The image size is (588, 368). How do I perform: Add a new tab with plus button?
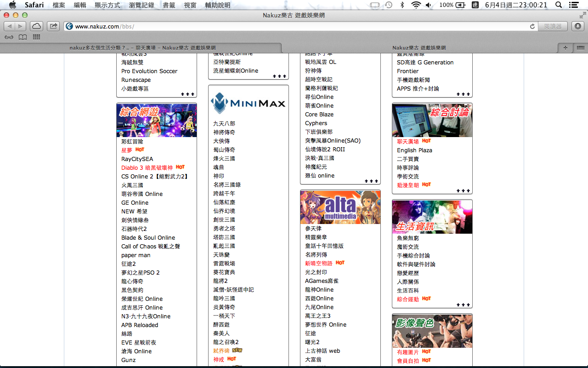click(565, 47)
